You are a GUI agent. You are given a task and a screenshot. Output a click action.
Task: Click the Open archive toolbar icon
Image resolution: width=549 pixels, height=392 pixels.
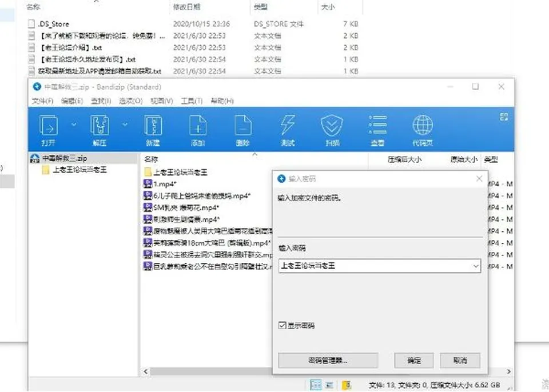(x=49, y=126)
